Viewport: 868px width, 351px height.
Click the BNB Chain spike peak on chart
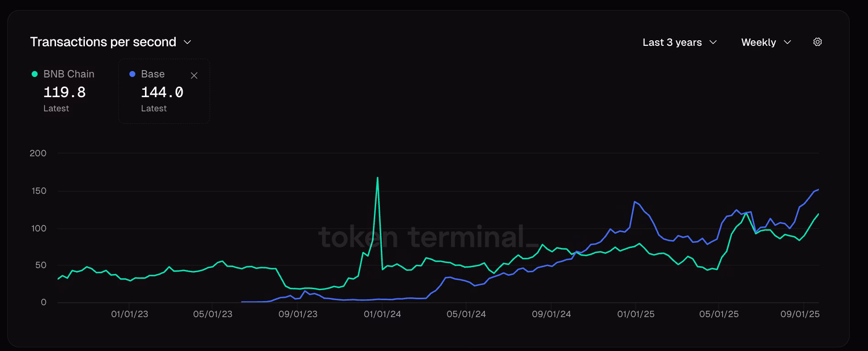click(x=378, y=178)
